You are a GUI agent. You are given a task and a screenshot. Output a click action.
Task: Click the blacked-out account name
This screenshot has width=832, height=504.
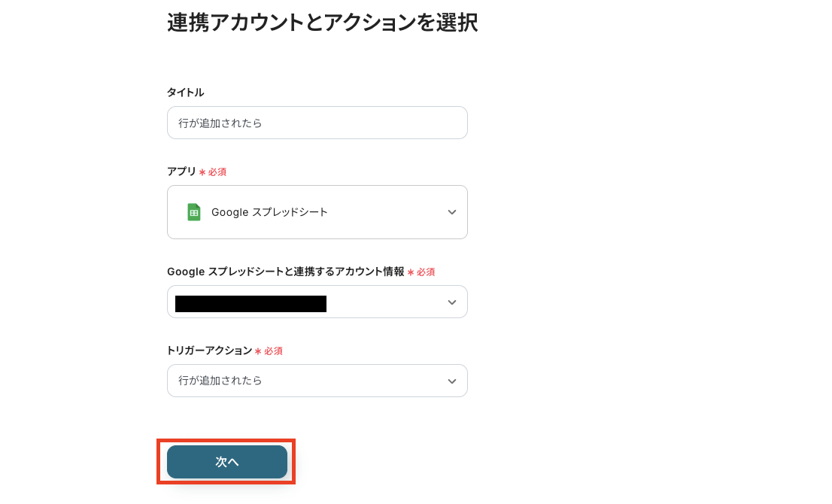point(251,304)
